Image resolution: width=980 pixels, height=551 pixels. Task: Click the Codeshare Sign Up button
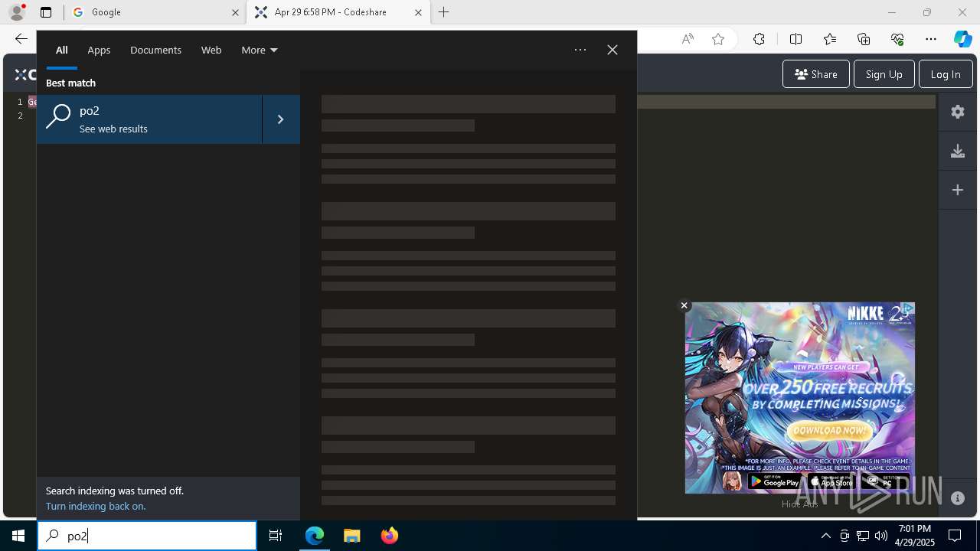(x=884, y=74)
